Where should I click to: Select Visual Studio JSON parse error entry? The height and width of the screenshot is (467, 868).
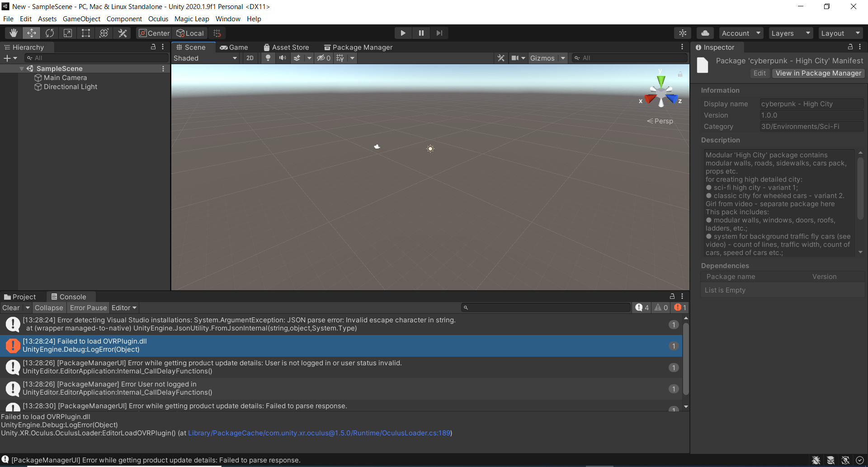click(341, 324)
